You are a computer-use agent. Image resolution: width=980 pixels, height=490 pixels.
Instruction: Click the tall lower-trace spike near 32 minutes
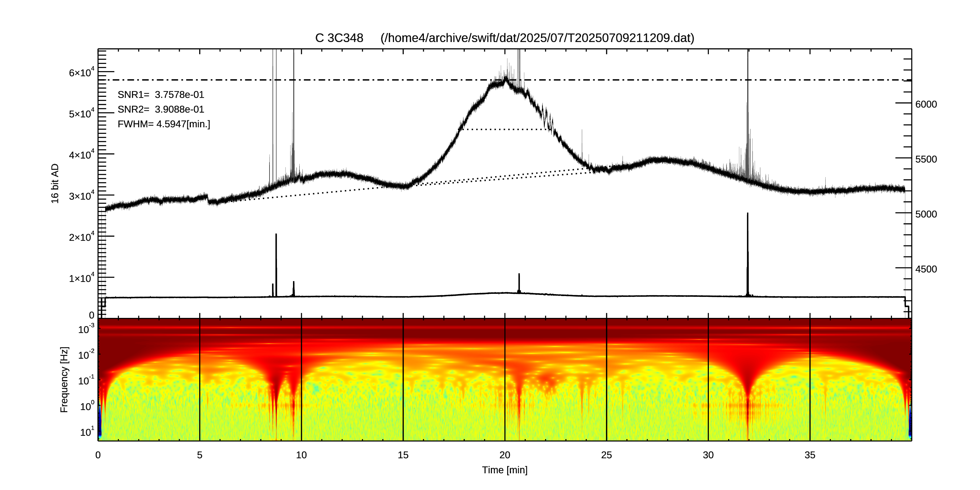(x=748, y=255)
